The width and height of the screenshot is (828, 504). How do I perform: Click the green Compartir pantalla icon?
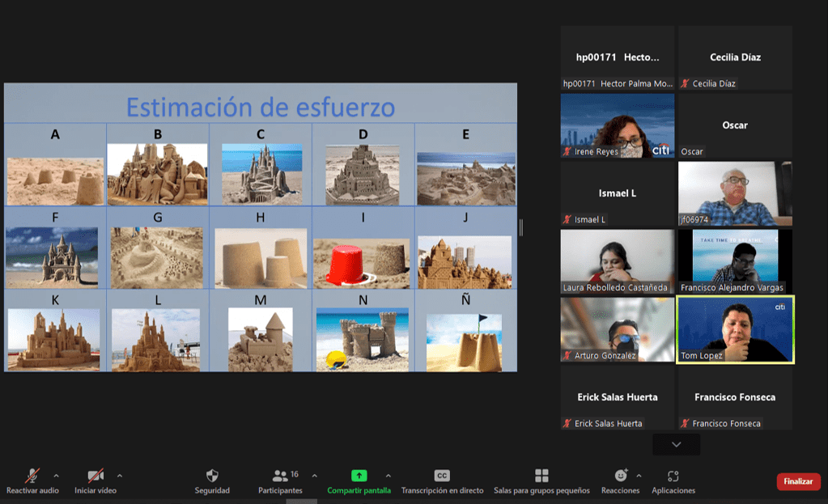(x=359, y=476)
